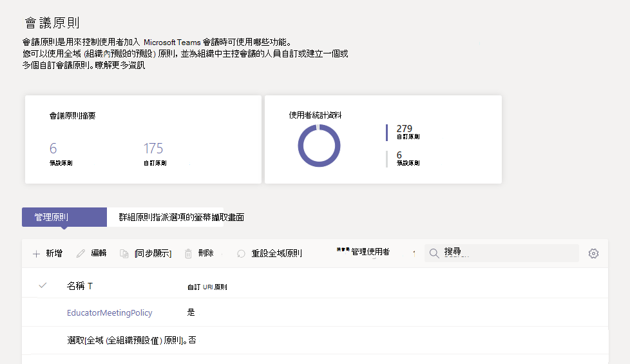Toggle the select-all checkmark in header
The image size is (630, 364).
(43, 285)
